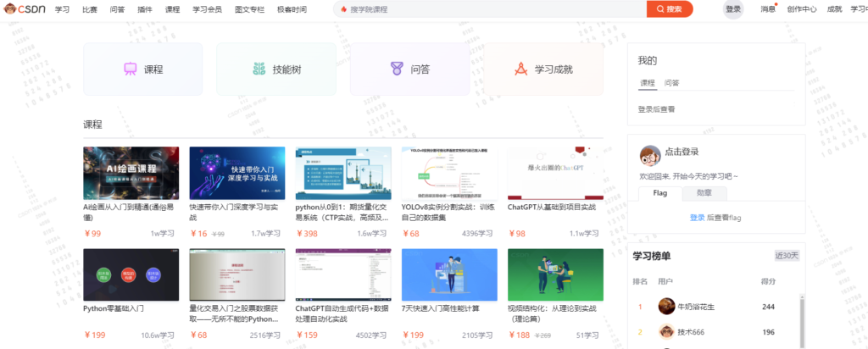Click the flame icon in search box

[344, 9]
